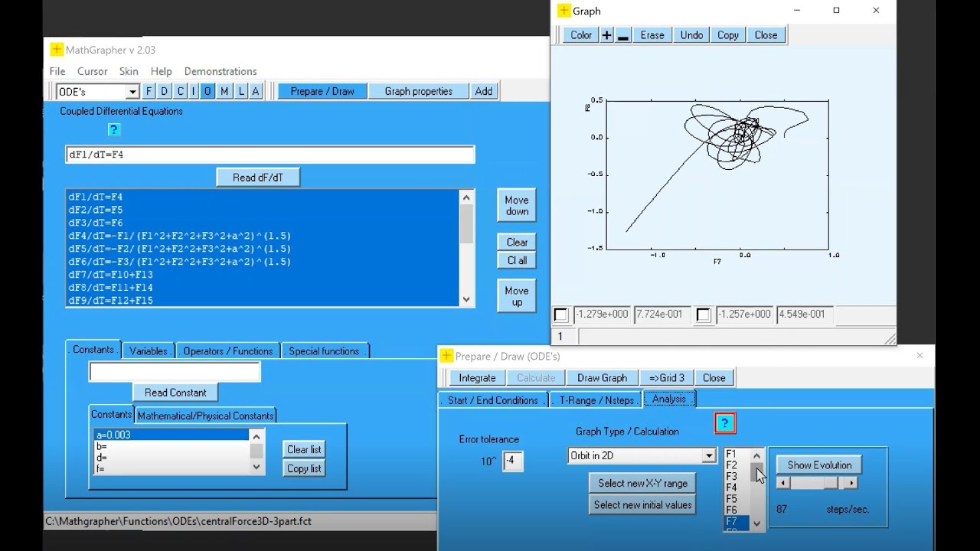
Task: Click Copy in the Graph window
Action: 728,35
